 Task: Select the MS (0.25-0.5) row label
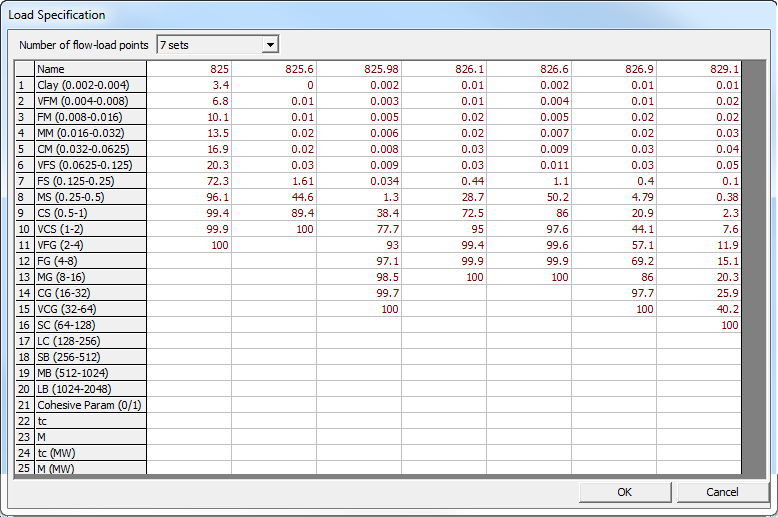[x=90, y=197]
